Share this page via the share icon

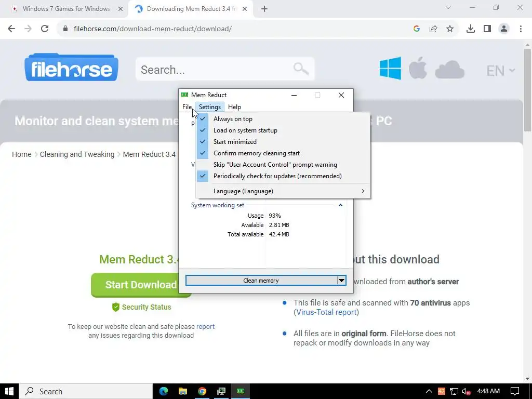pyautogui.click(x=433, y=29)
